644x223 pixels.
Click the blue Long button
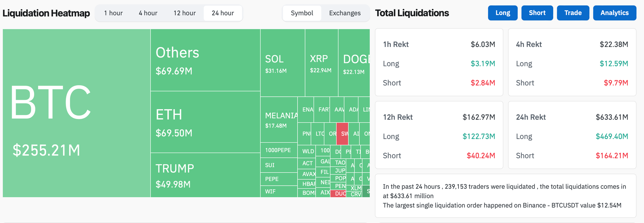click(x=503, y=13)
